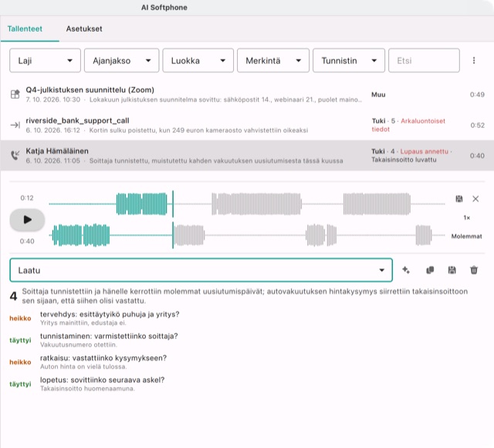494x448 pixels.
Task: Click the import arrow icon of riverside_bank_support_call
Action: (15, 126)
